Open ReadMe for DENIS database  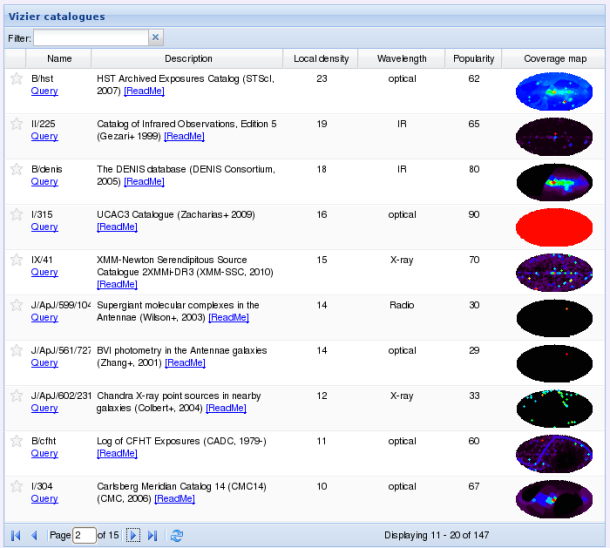tap(144, 182)
